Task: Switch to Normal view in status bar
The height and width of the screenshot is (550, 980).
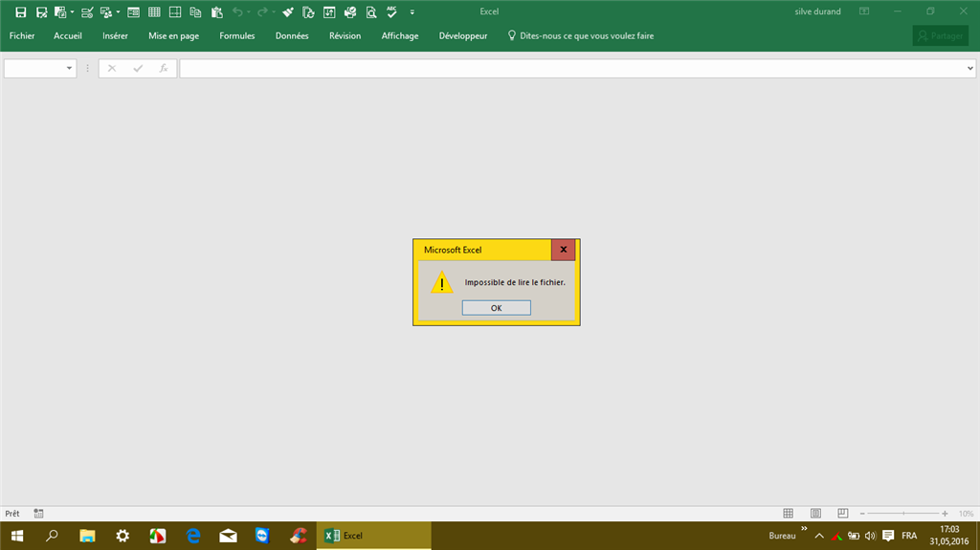Action: click(x=789, y=513)
